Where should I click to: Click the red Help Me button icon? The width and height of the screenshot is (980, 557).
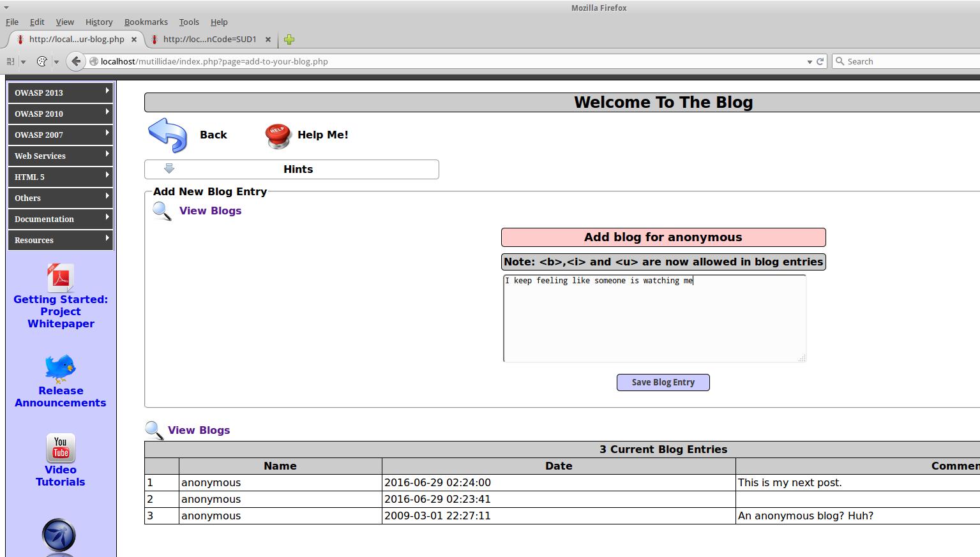tap(278, 136)
